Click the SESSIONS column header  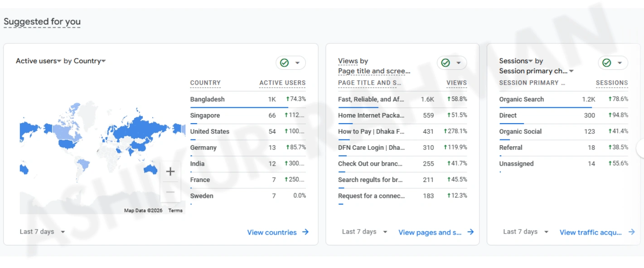click(x=612, y=83)
